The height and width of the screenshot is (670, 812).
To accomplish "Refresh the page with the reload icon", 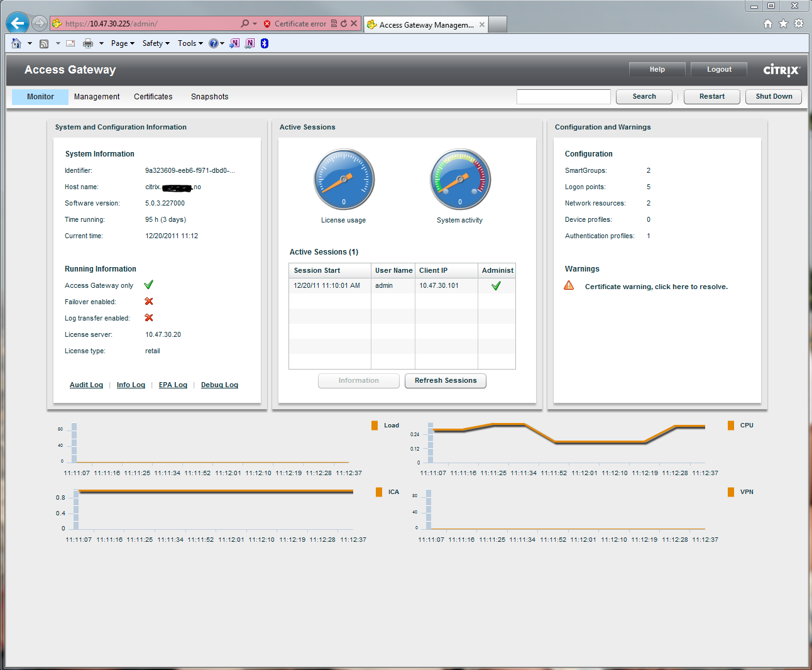I will (x=344, y=23).
